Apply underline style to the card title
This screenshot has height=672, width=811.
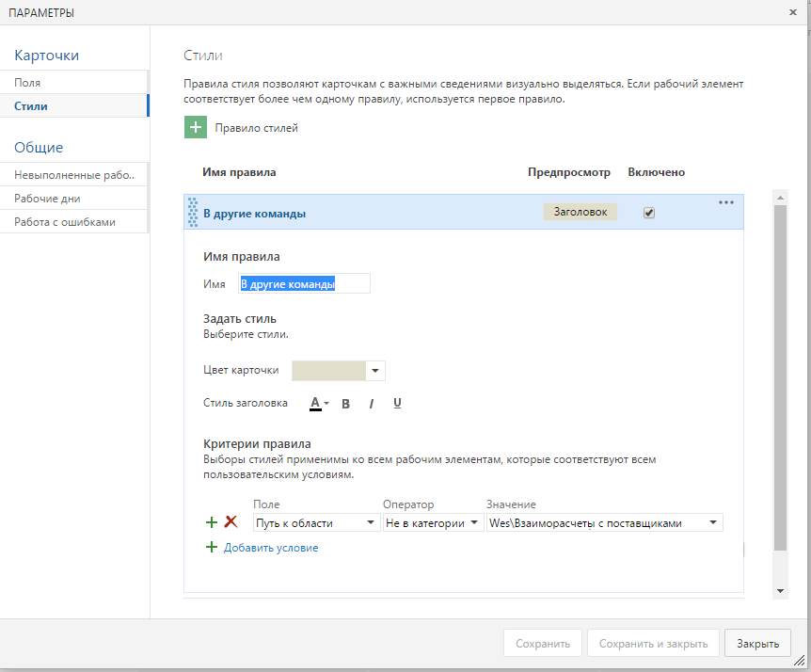pyautogui.click(x=396, y=403)
